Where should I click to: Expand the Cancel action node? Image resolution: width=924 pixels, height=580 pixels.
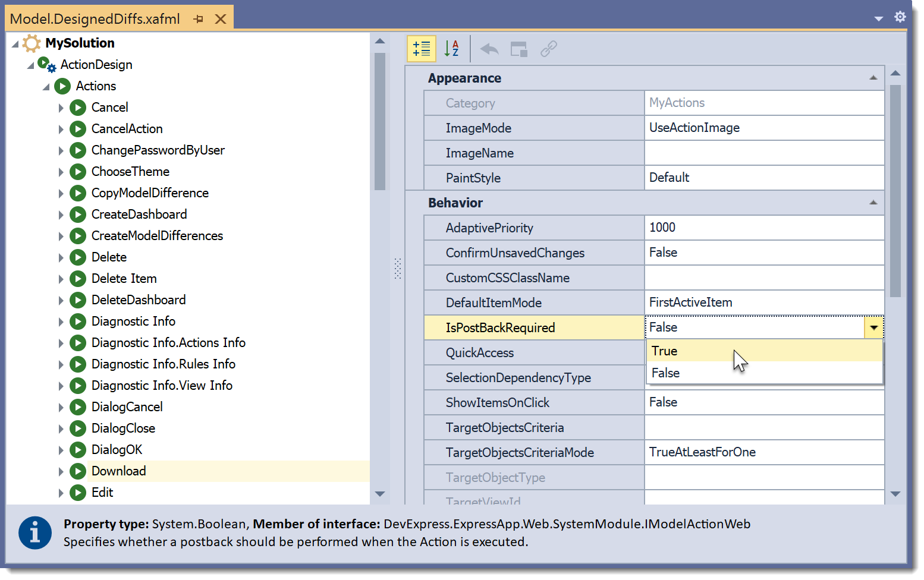[x=62, y=108]
